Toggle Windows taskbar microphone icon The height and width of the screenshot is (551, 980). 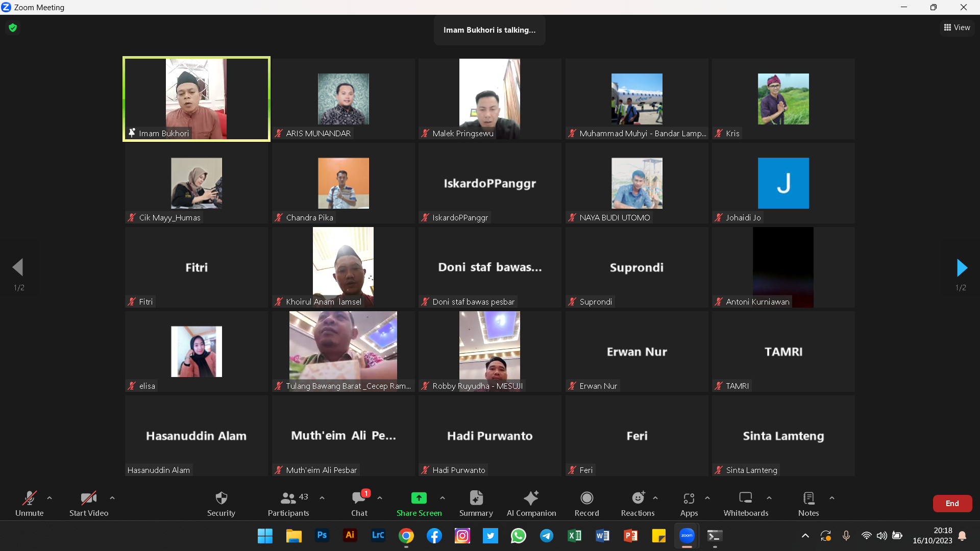coord(846,536)
